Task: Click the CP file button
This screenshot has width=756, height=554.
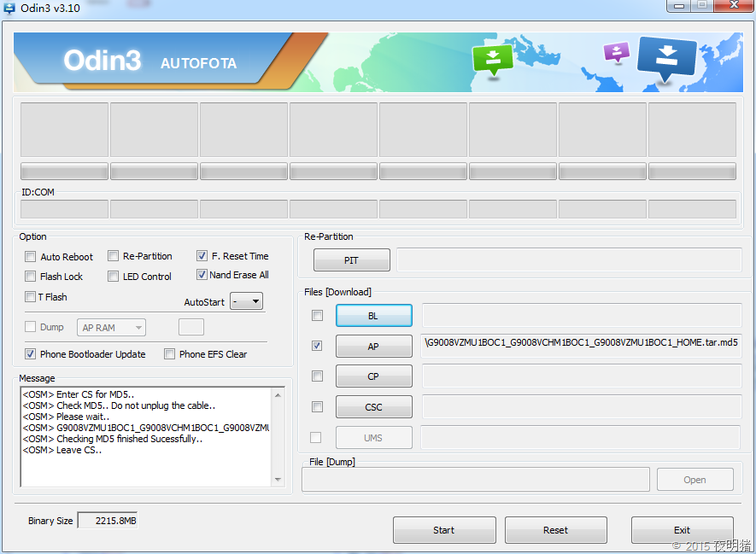Action: tap(373, 376)
